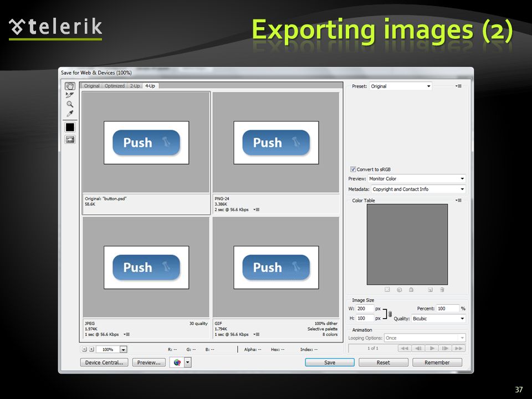Open the Optimize panel menu icon

tap(458, 86)
